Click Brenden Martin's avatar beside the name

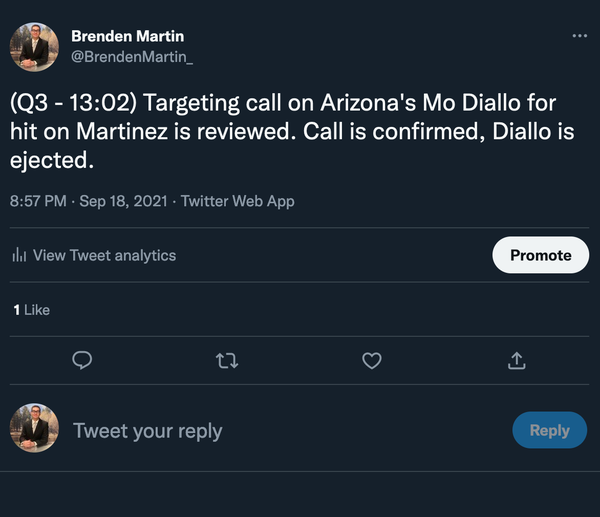[x=34, y=48]
